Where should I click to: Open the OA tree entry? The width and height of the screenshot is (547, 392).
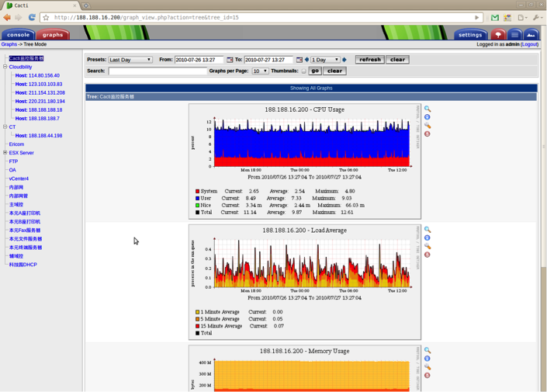pyautogui.click(x=12, y=170)
